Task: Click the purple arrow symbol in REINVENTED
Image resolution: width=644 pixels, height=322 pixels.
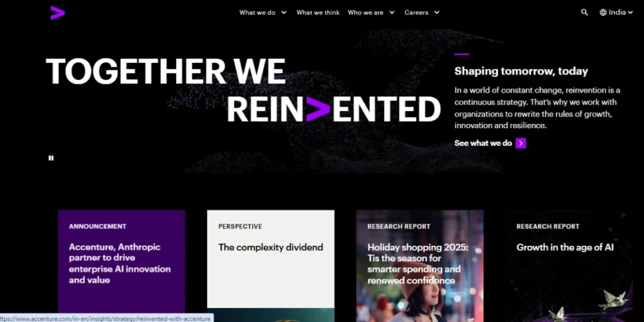Action: [x=318, y=109]
